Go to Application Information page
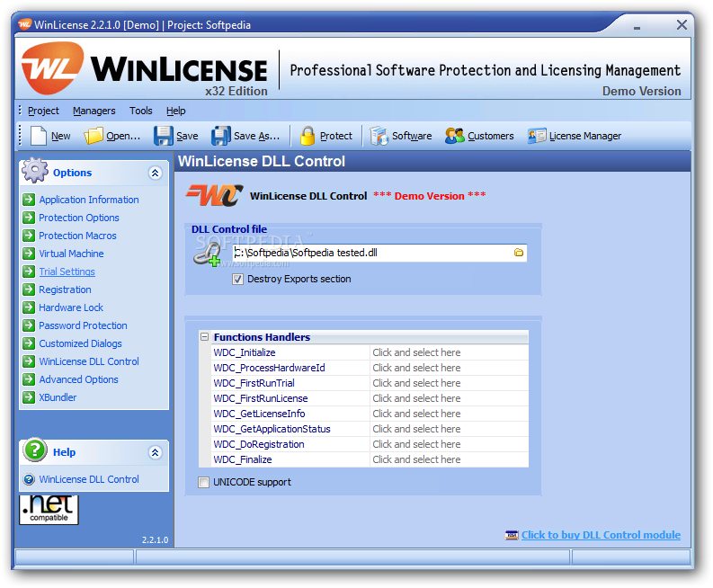713x588 pixels. 89,200
